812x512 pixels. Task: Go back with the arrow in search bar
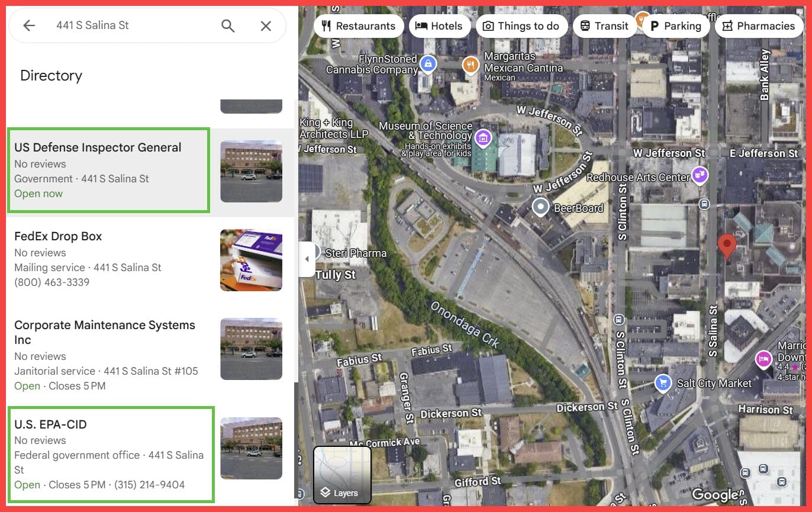click(29, 25)
